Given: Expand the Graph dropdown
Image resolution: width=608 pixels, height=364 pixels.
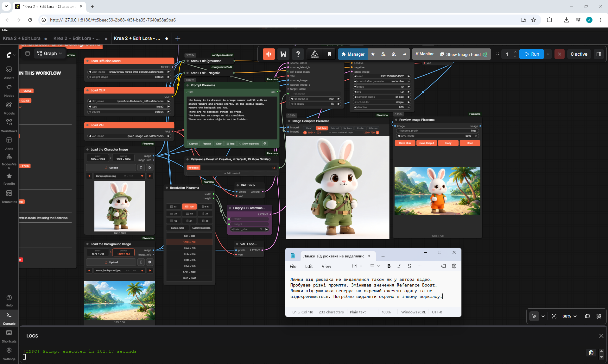Looking at the screenshot, I should tap(50, 53).
